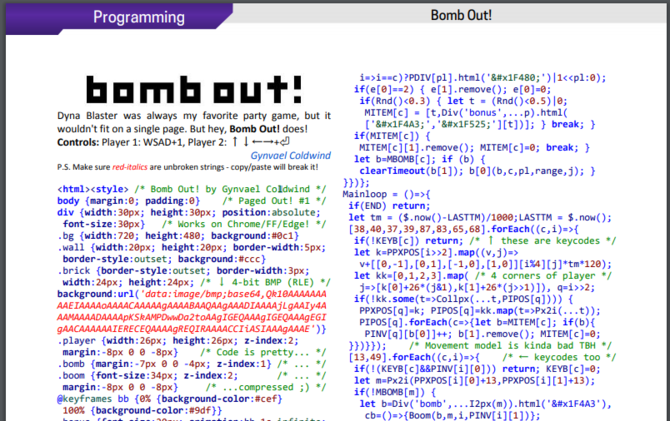The height and width of the screenshot is (421, 670).
Task: Click the "clearTimeout(b[1]);" code line
Action: (x=477, y=171)
